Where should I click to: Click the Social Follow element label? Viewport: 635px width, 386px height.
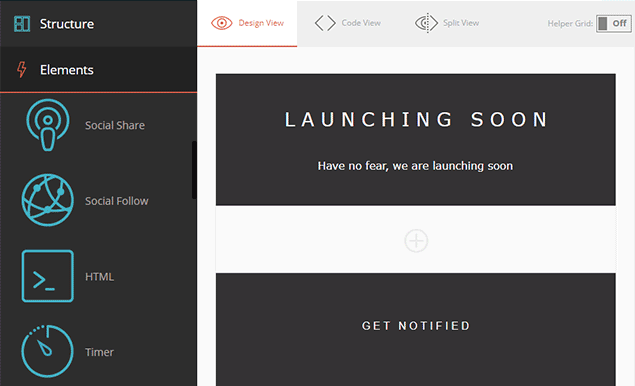pos(117,201)
